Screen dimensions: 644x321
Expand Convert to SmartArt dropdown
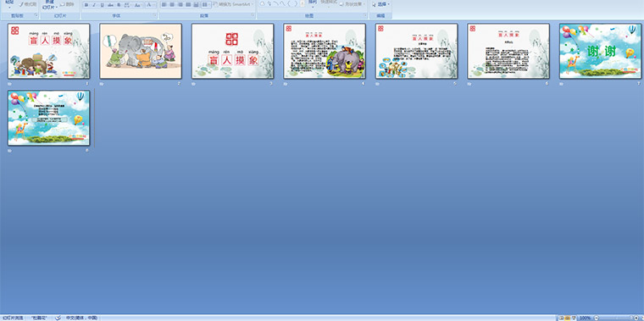[x=233, y=3]
